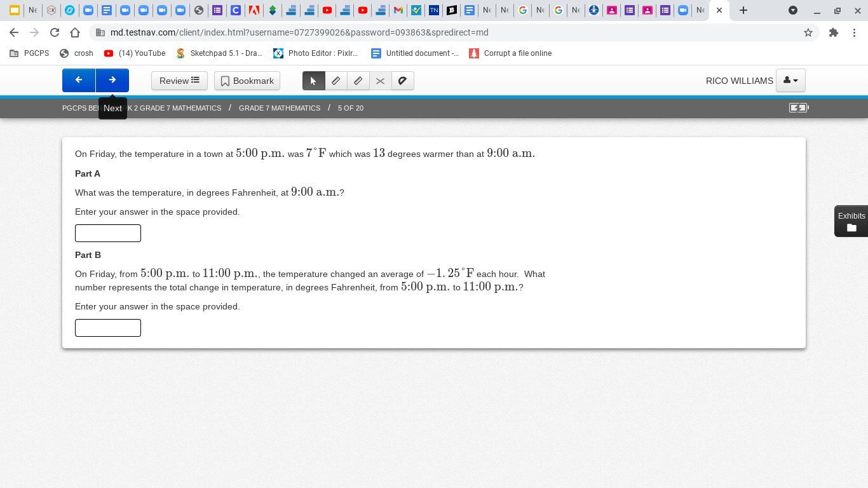Activate the answer eliminator X tool
The height and width of the screenshot is (488, 868).
pos(380,81)
